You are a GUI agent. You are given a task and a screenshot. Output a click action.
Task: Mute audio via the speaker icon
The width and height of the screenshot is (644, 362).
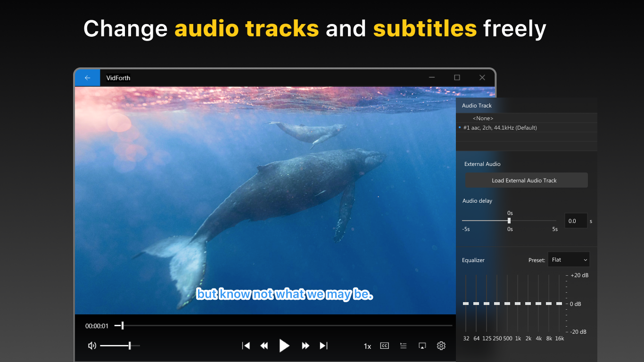tap(92, 346)
